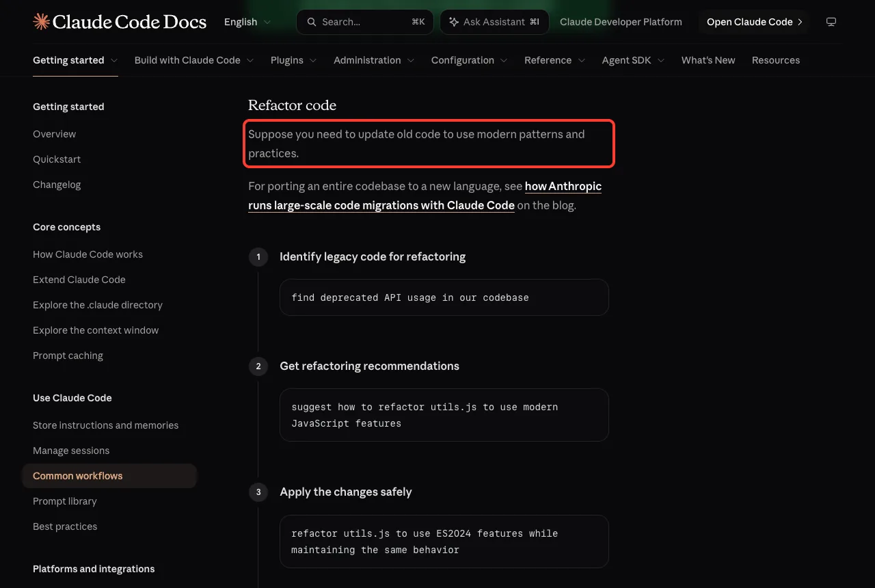875x588 pixels.
Task: Expand the Configuration nav menu
Action: (469, 60)
